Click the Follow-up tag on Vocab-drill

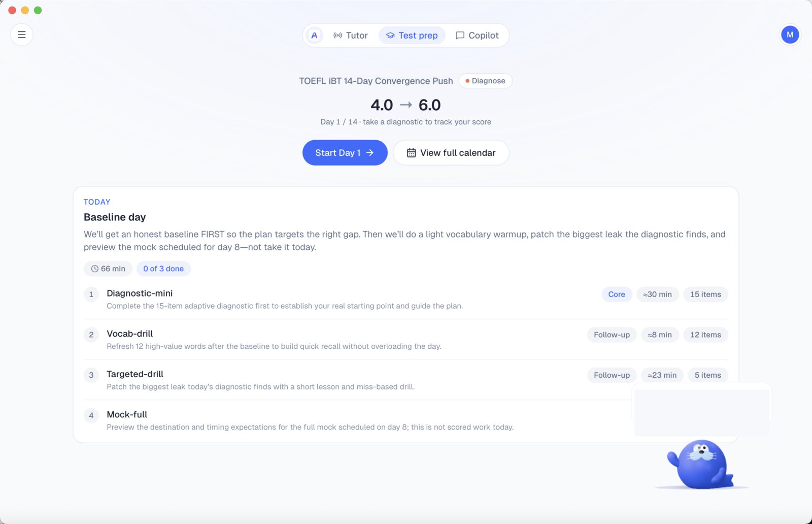coord(612,335)
